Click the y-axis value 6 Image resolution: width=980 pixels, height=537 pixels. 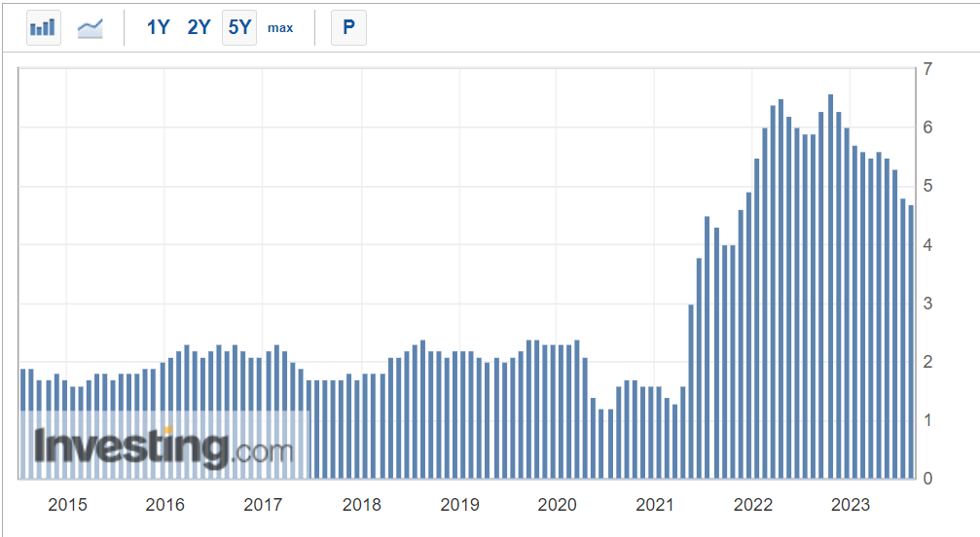927,127
